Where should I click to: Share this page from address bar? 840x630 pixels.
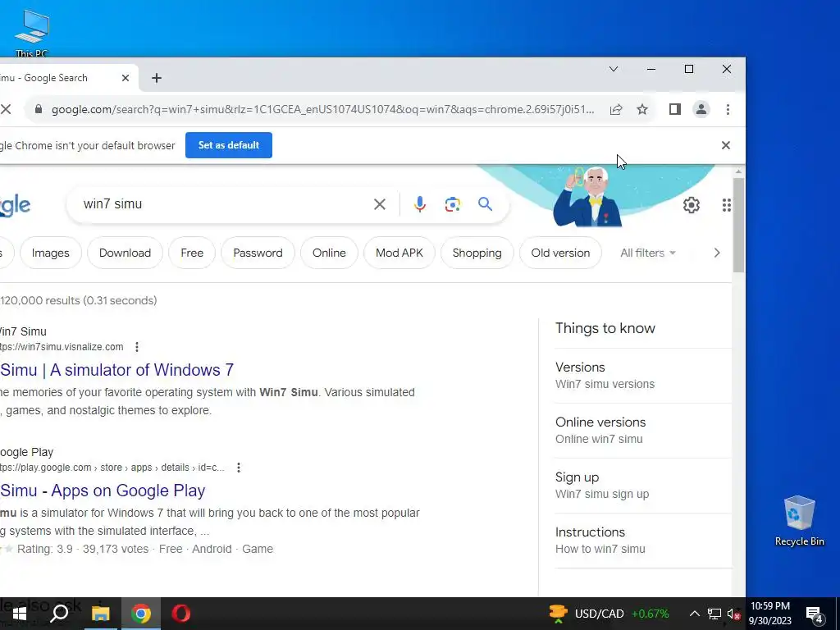click(616, 109)
